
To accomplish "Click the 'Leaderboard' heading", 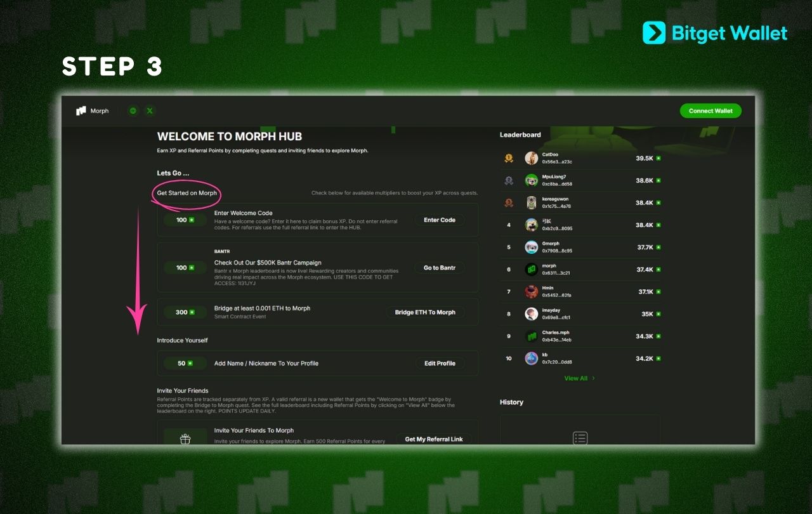I will 520,135.
